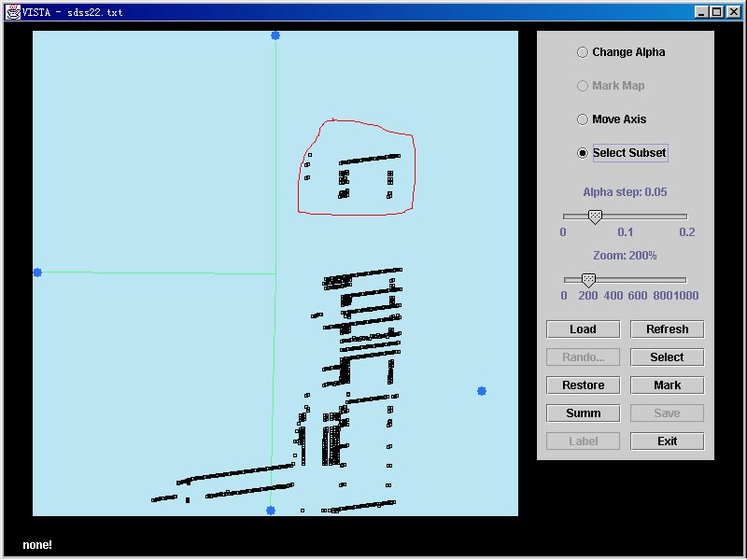Maximize the VISTA window

pyautogui.click(x=716, y=12)
